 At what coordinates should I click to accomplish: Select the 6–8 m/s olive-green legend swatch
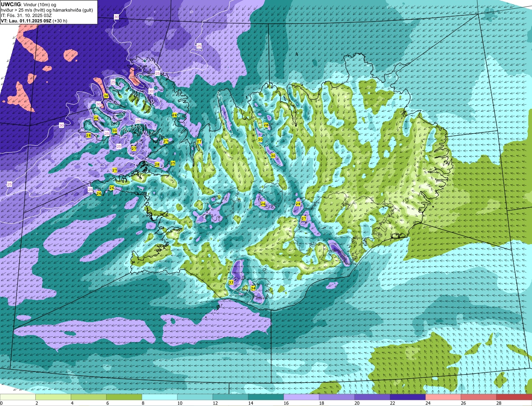coord(124,397)
